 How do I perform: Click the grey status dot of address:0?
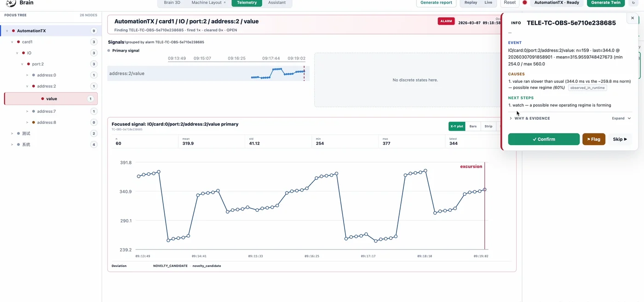coord(34,75)
